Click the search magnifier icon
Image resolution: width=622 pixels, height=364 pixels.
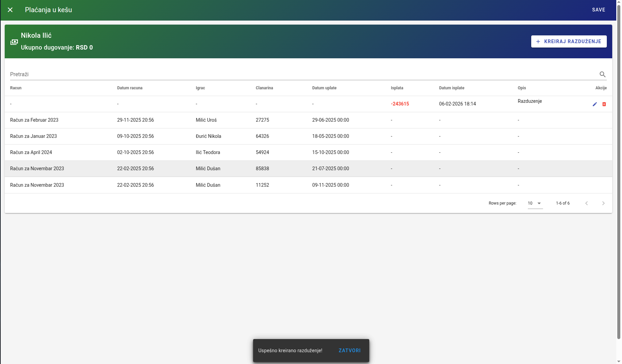coord(602,74)
